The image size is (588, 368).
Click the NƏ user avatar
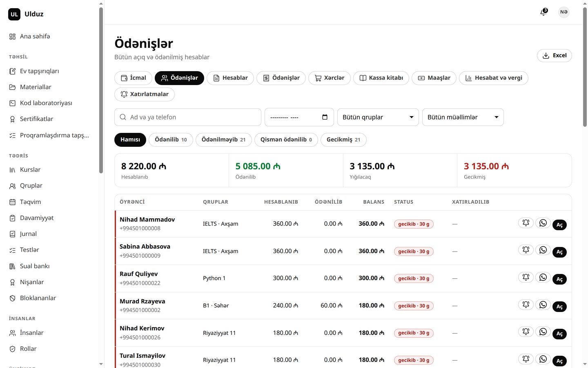tap(564, 12)
